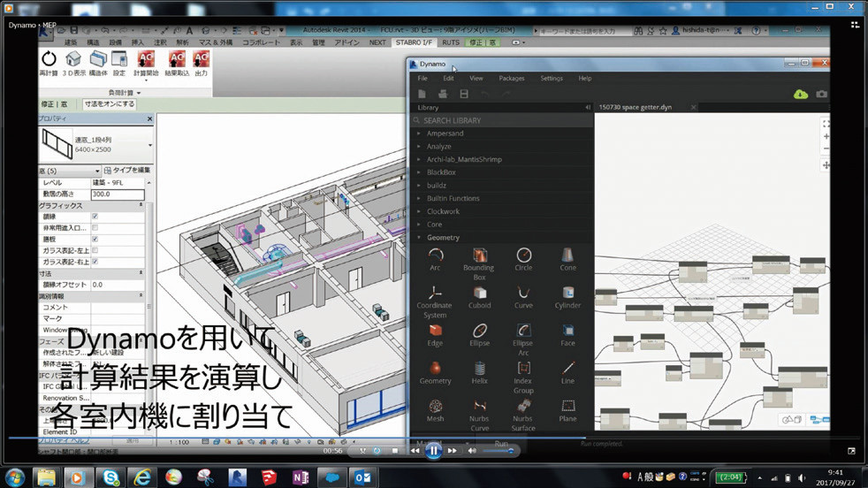Screen dimensions: 868x488
Task: Click the 結果取込 AC import icon
Action: tap(177, 58)
